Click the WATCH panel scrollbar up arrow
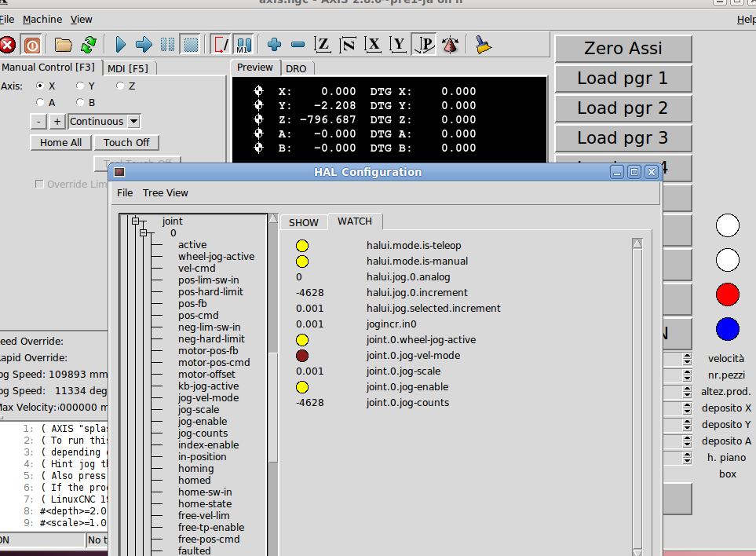756x556 pixels. [x=637, y=243]
